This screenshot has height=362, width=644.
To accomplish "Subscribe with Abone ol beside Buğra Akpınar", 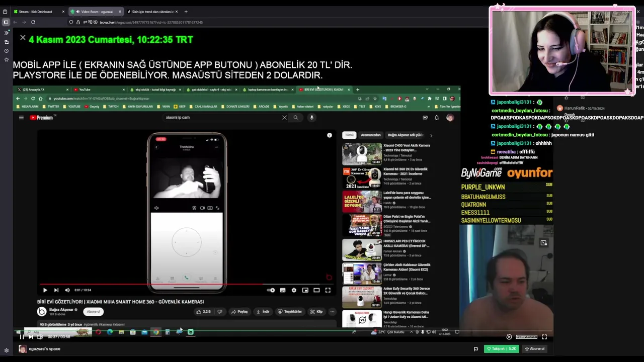I will tap(94, 312).
